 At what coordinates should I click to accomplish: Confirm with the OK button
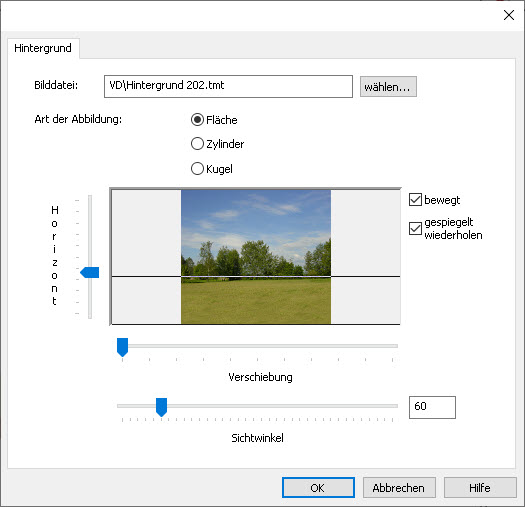pyautogui.click(x=318, y=488)
